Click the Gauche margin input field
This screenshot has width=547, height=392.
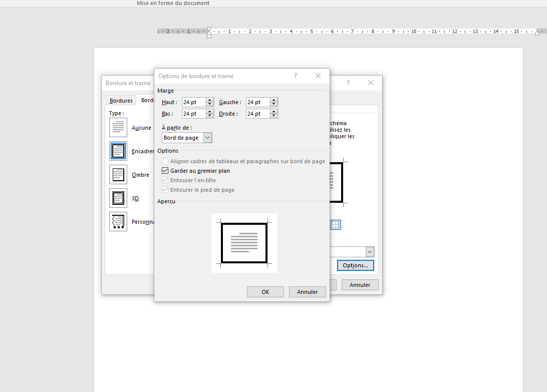click(258, 102)
